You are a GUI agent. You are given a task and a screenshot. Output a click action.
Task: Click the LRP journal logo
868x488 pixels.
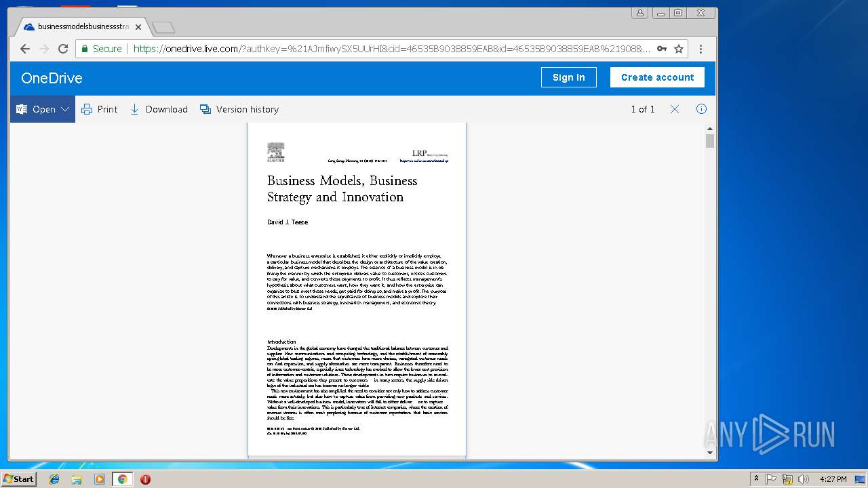point(430,154)
